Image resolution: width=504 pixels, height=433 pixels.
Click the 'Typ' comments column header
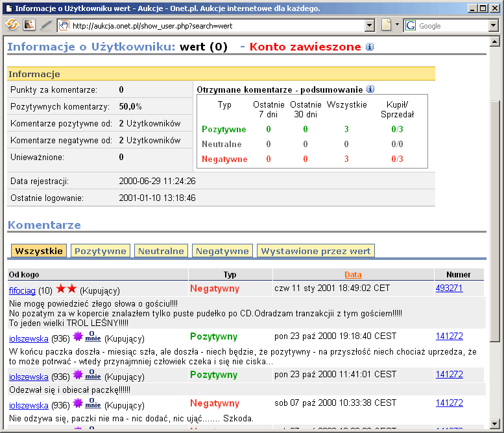coord(230,275)
